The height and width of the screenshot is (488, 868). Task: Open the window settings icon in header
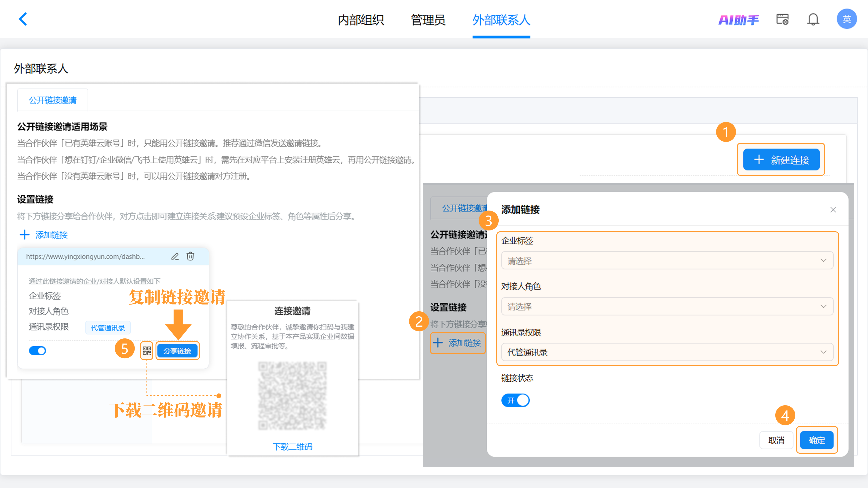click(782, 19)
